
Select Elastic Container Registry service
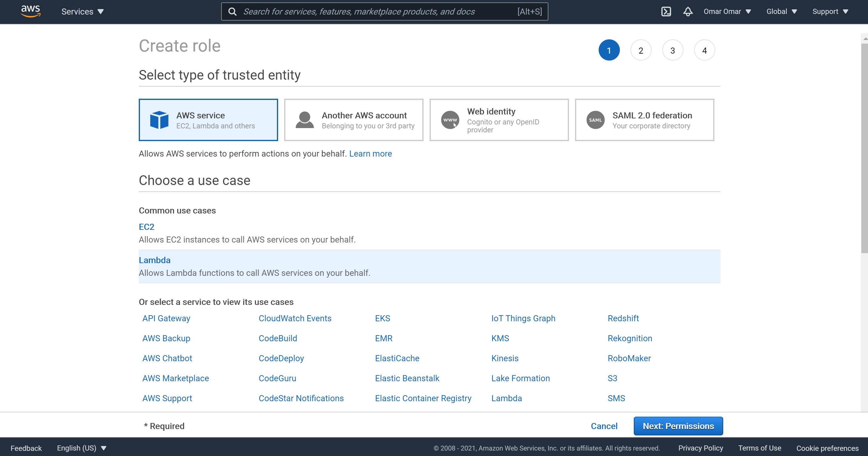[x=423, y=398]
